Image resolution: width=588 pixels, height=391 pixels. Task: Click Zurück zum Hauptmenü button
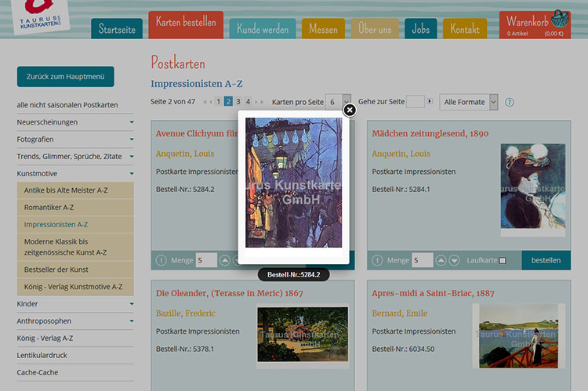pyautogui.click(x=66, y=77)
